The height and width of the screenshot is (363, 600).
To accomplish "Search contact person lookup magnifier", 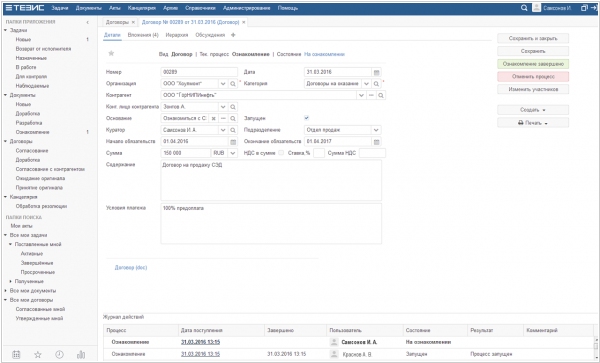I will pos(233,107).
